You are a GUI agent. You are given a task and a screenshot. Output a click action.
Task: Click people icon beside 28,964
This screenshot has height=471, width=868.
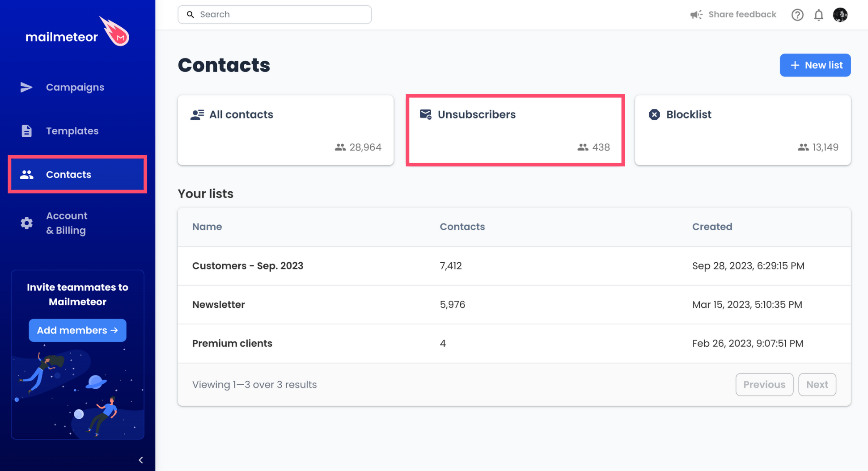340,147
